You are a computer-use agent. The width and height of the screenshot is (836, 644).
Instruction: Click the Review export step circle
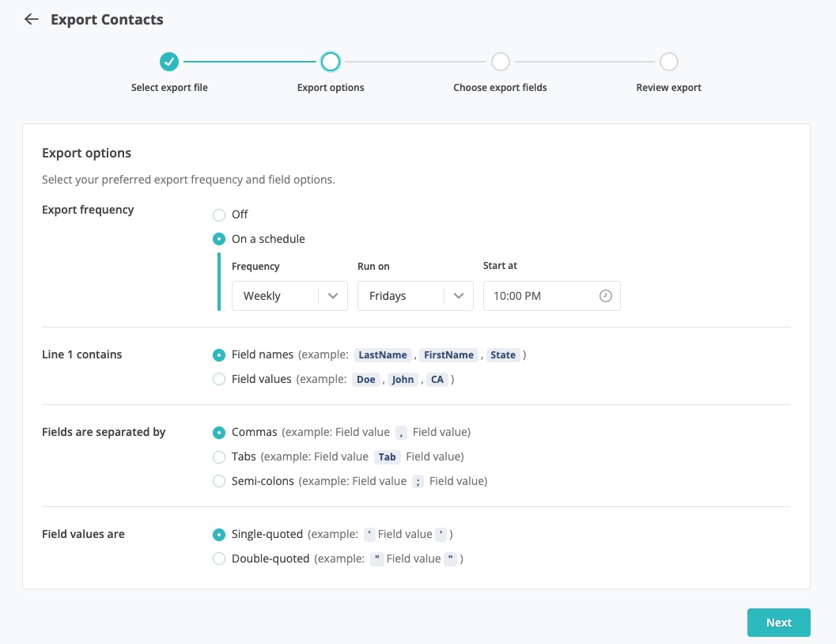click(668, 62)
